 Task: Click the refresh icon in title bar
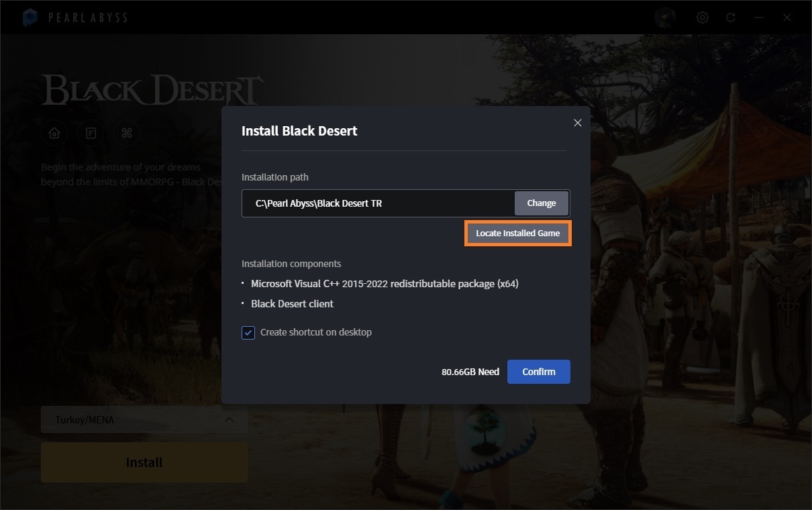point(731,17)
